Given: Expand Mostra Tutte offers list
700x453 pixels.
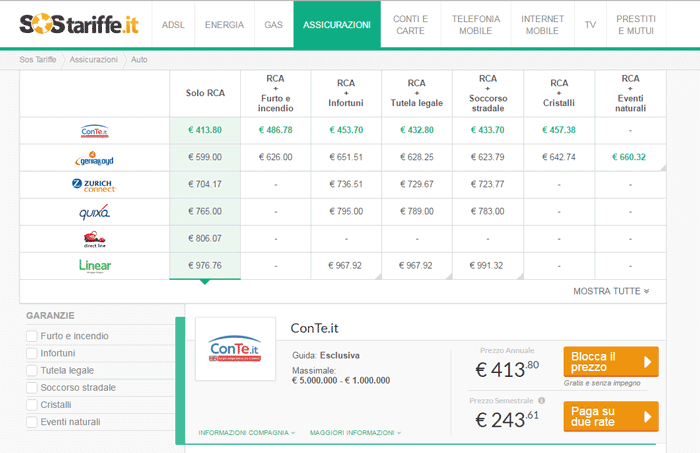Looking at the screenshot, I should coord(611,291).
